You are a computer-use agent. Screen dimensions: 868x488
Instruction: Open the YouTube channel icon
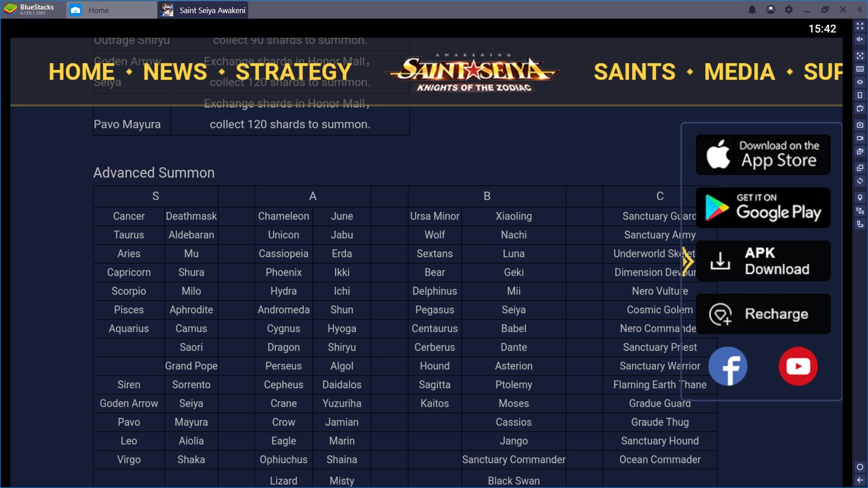pyautogui.click(x=798, y=366)
